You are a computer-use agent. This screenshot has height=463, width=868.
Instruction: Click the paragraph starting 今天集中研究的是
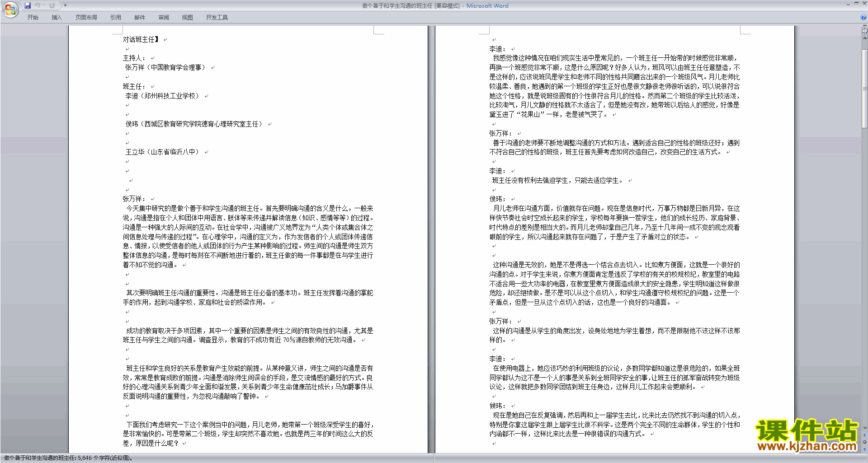[248, 237]
